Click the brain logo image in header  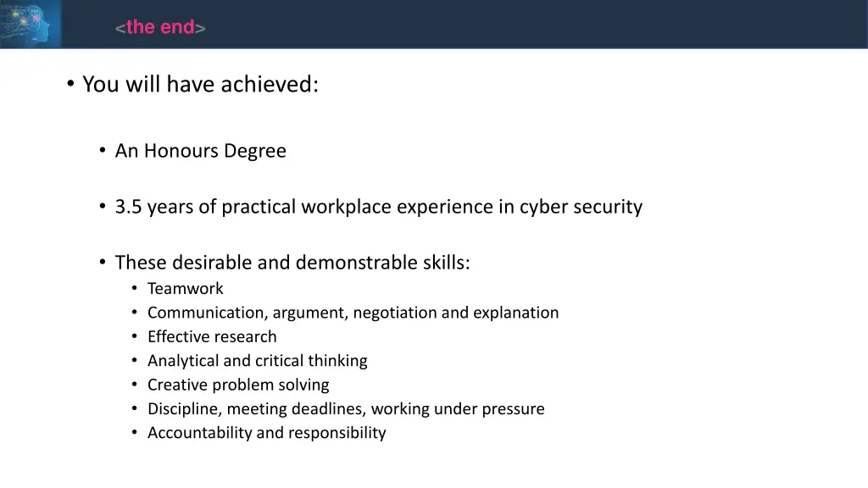point(31,24)
